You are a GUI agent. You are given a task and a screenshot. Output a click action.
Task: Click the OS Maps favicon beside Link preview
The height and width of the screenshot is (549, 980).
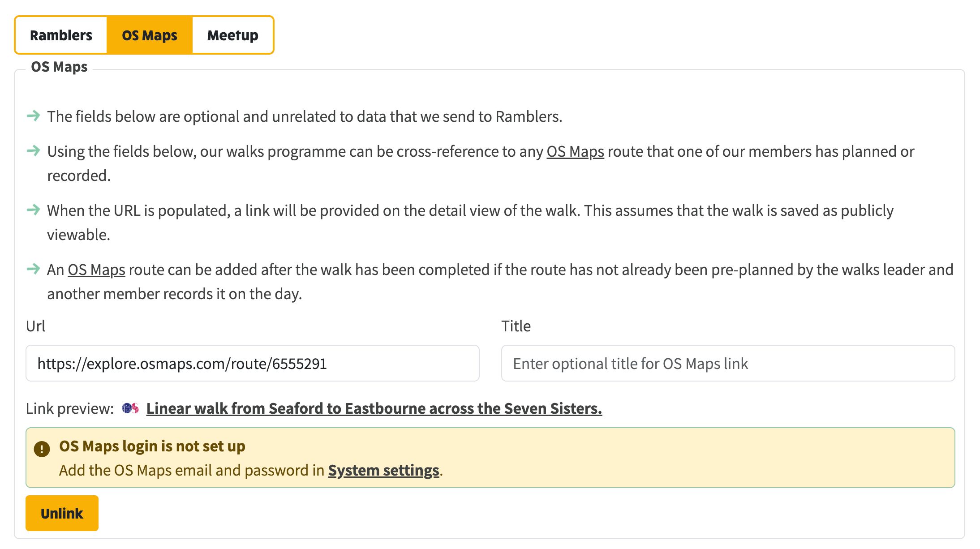pos(130,408)
